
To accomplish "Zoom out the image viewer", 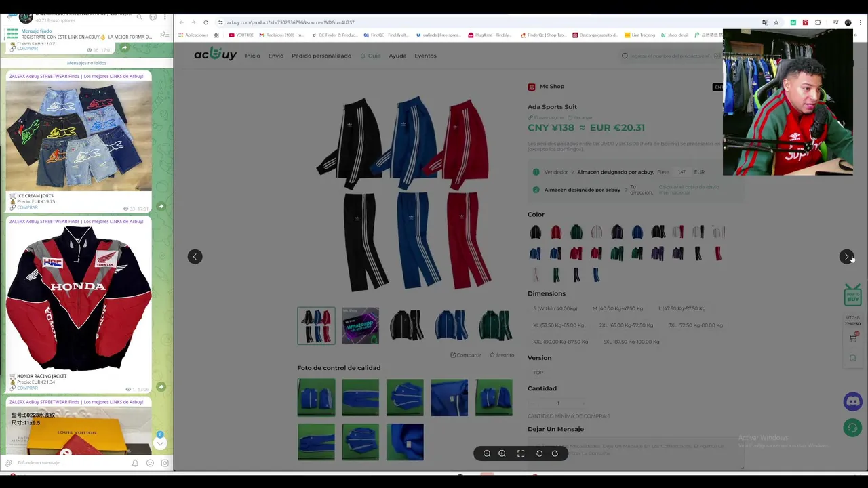I will coord(487,453).
